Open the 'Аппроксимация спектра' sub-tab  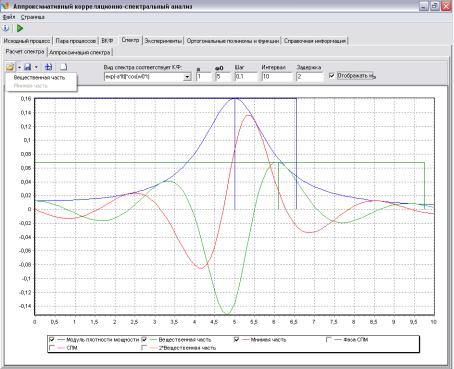pyautogui.click(x=80, y=53)
